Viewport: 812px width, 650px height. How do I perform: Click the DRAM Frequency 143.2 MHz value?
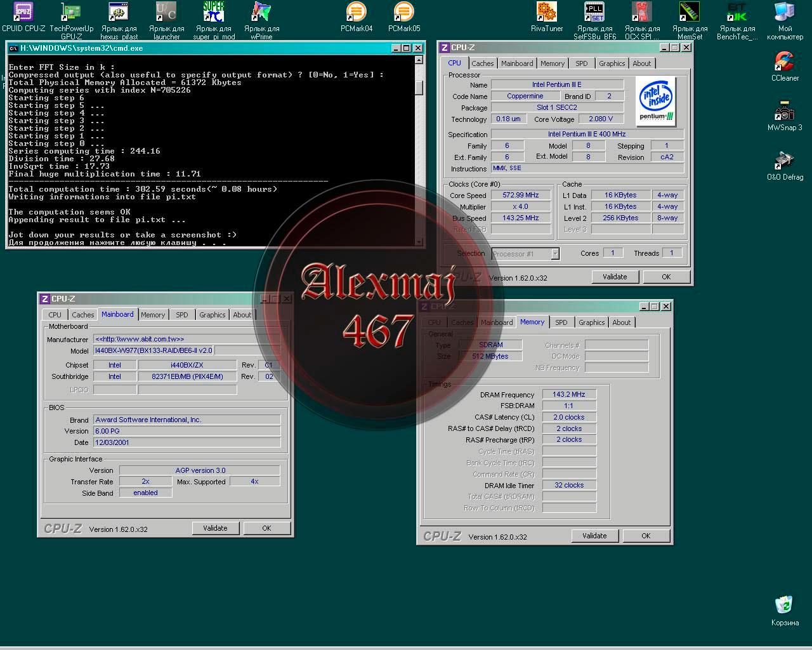point(569,394)
